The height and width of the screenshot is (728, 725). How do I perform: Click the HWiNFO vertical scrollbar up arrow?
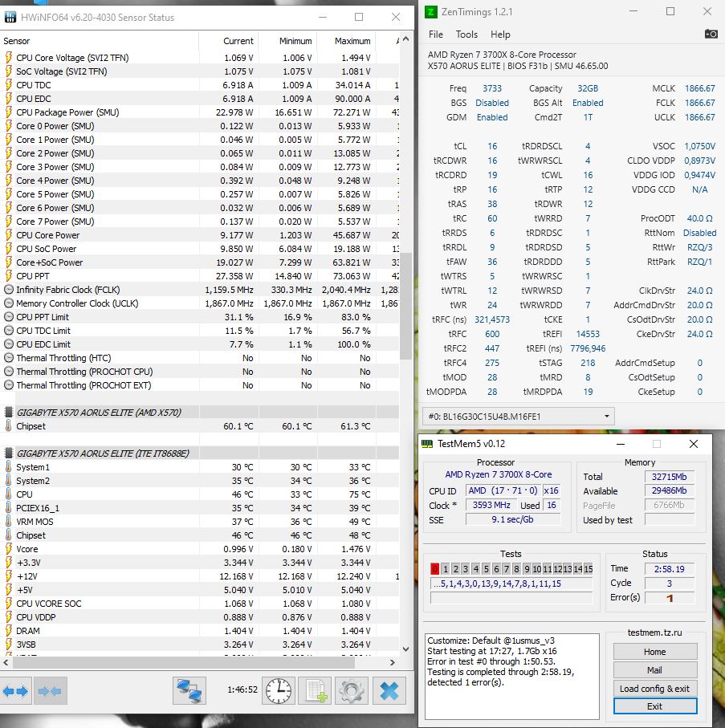(x=406, y=39)
